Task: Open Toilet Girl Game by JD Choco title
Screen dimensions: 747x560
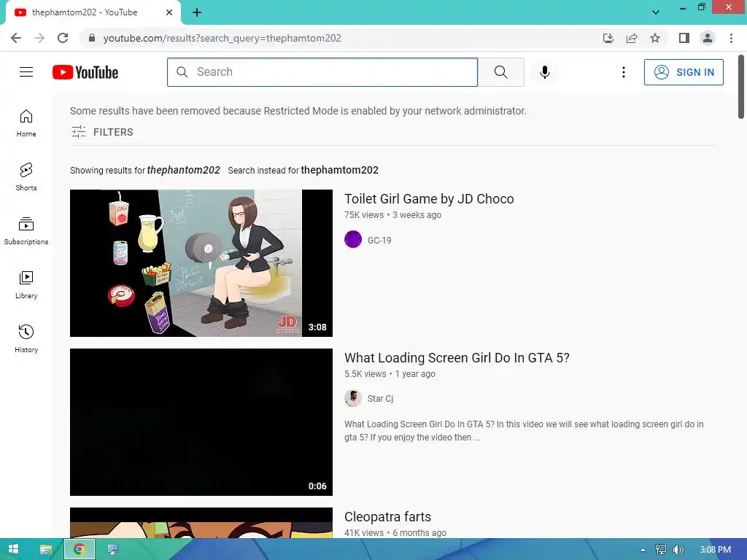Action: click(429, 198)
